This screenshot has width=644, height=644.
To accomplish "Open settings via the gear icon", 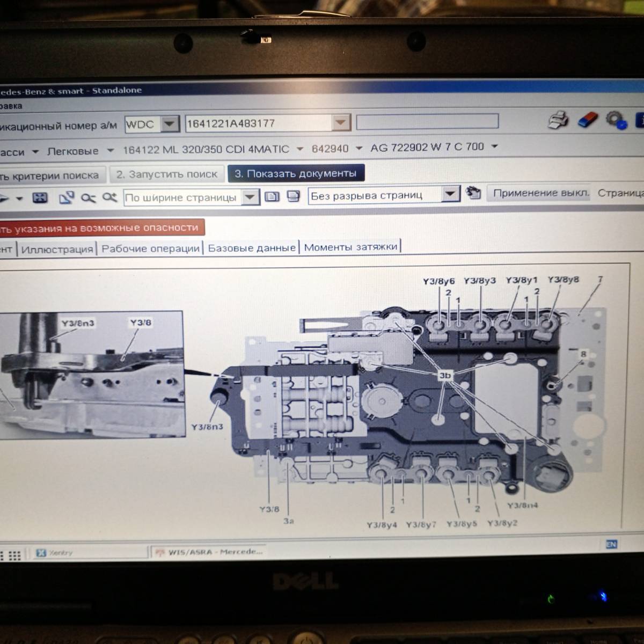I will point(616,120).
